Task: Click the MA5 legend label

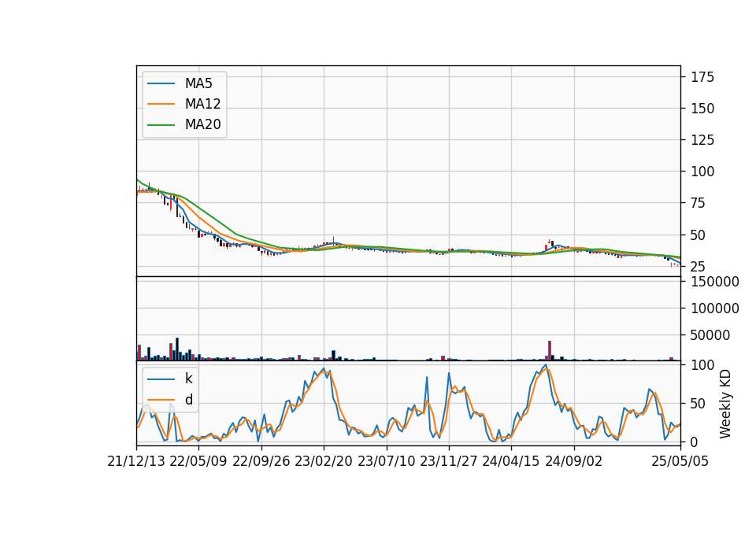Action: (x=198, y=83)
